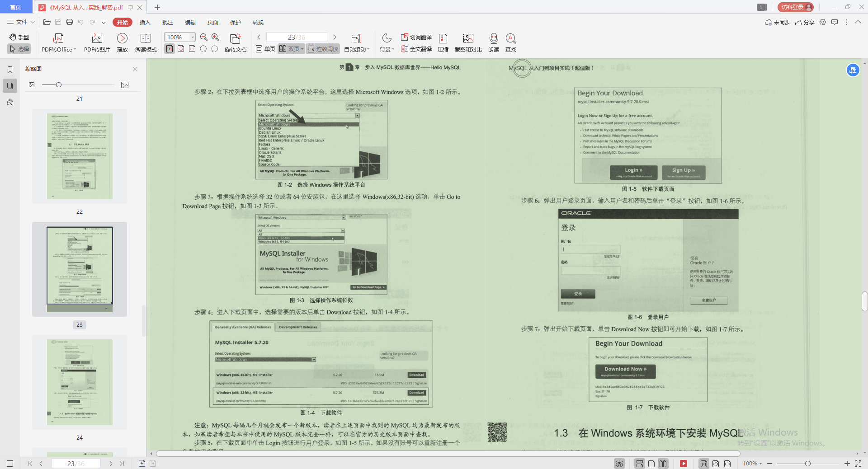Switch to 插入 ribbon tab
This screenshot has height=469, width=868.
pos(145,22)
